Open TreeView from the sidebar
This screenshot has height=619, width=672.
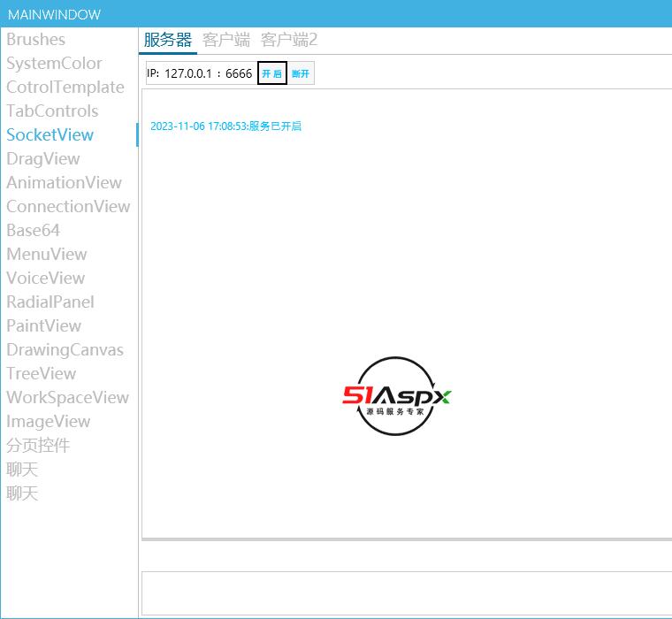click(42, 374)
